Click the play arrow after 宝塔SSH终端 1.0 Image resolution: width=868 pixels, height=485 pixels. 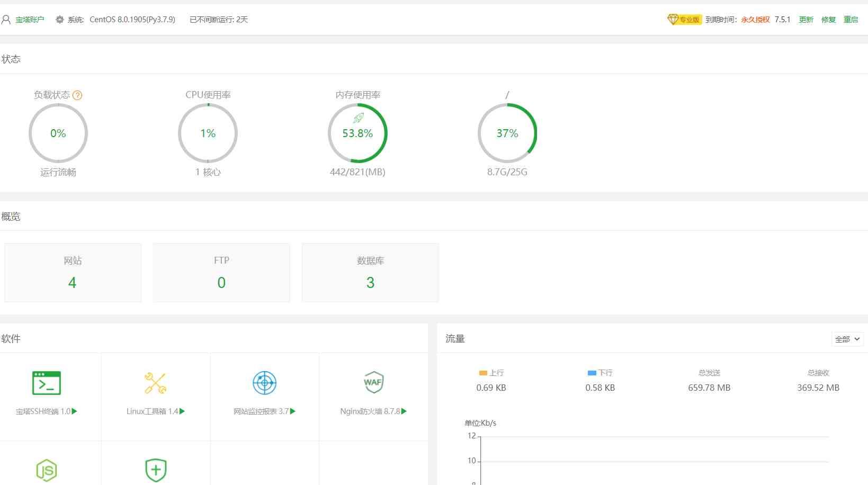click(75, 411)
